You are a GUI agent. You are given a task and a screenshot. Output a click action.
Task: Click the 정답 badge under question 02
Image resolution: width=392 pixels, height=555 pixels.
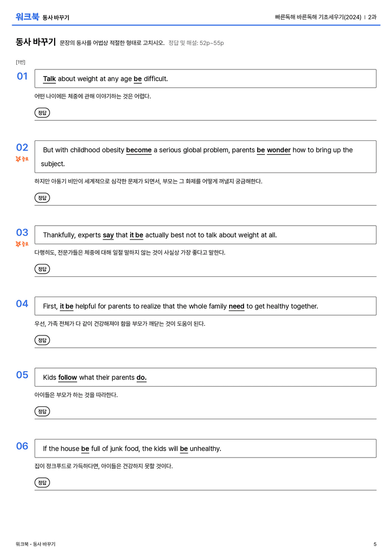click(x=42, y=198)
